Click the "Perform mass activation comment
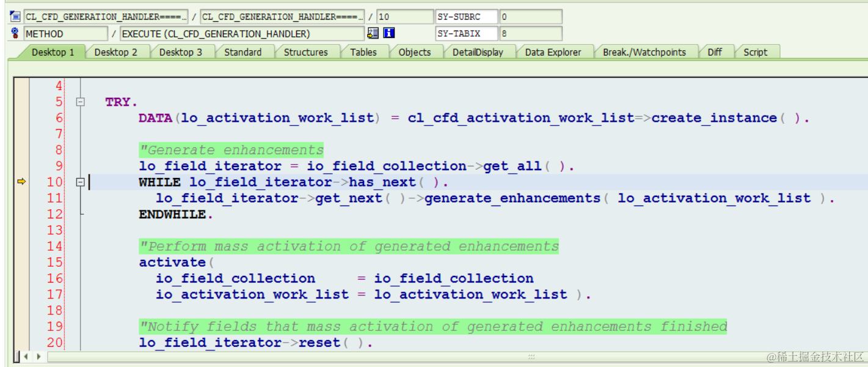Screen dimensions: 868x367 click(349, 247)
